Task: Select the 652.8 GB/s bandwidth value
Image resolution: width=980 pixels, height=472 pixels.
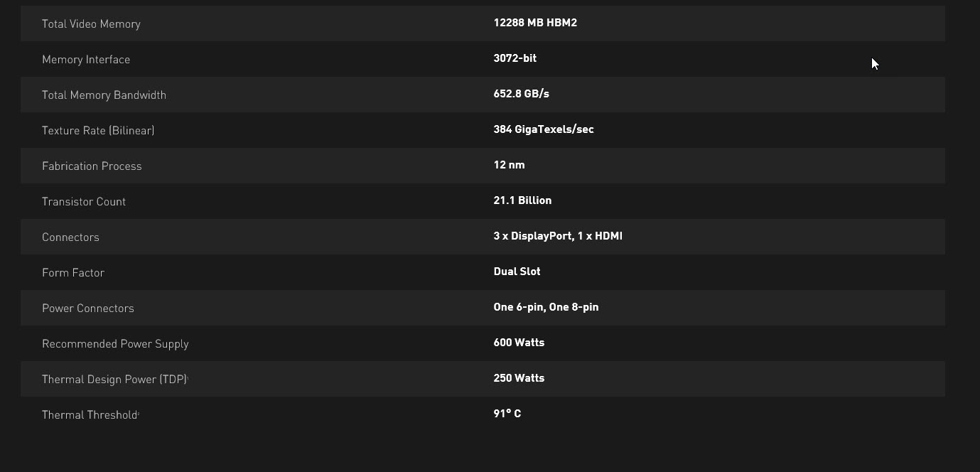Action: point(521,94)
